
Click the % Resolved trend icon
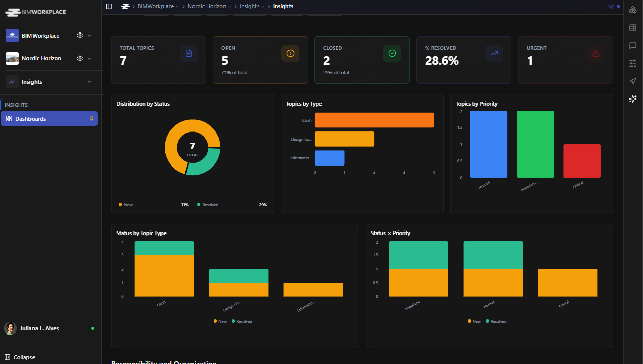pyautogui.click(x=494, y=53)
